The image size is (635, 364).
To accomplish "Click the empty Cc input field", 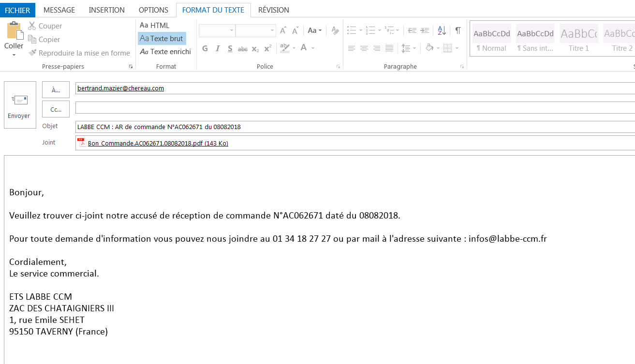I will 355,107.
